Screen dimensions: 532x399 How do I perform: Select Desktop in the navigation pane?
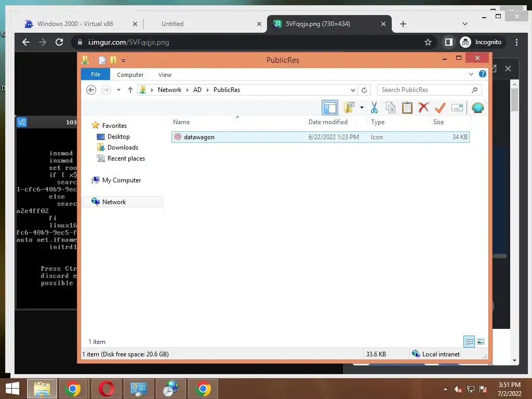click(118, 137)
